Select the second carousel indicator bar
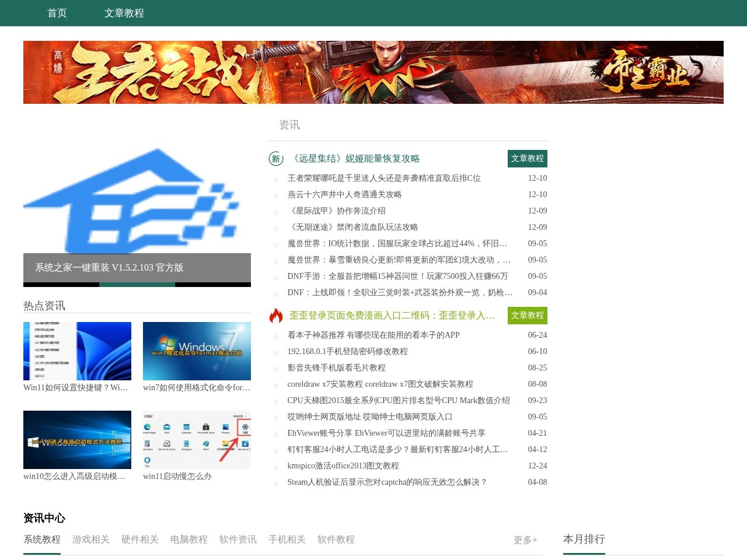The image size is (747, 560). pos(137,285)
